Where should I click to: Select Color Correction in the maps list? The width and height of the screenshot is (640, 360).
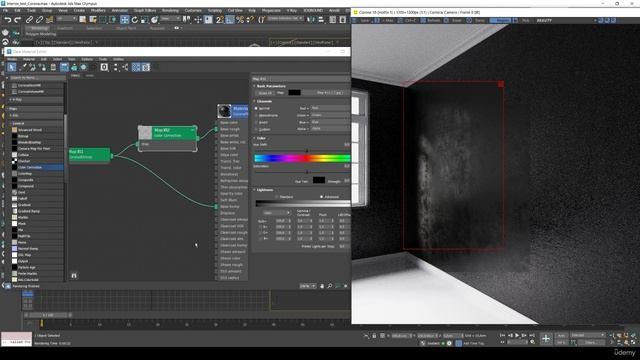[x=37, y=167]
